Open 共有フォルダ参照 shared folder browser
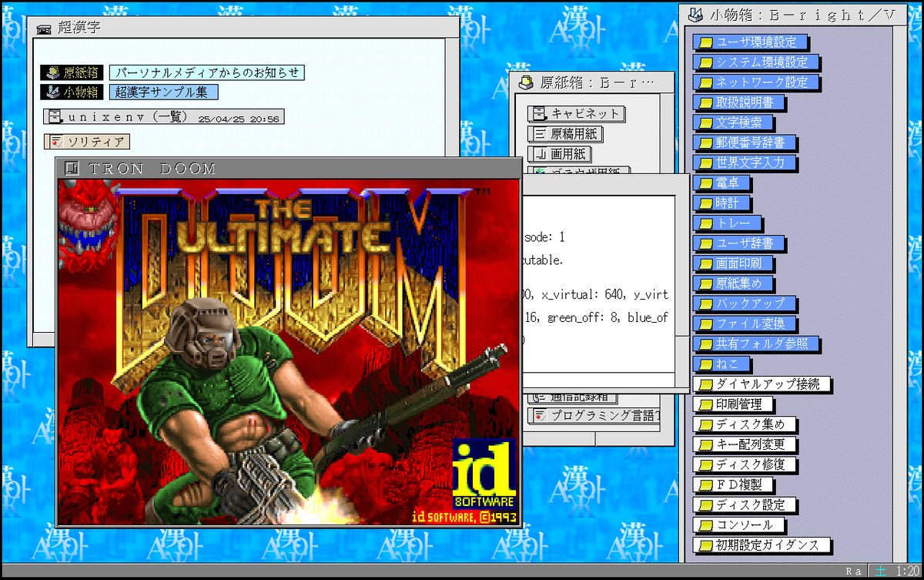The height and width of the screenshot is (580, 924). click(x=756, y=344)
